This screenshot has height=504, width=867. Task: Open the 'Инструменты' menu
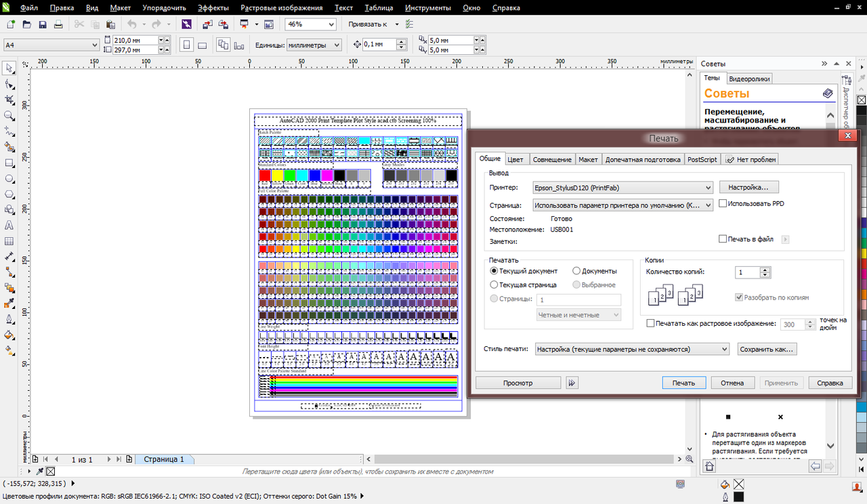click(428, 8)
